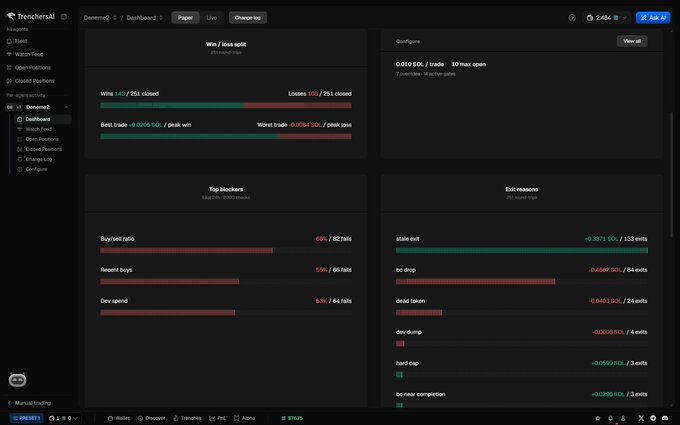
Task: Click the Wins/Losses split bar
Action: pyautogui.click(x=226, y=105)
